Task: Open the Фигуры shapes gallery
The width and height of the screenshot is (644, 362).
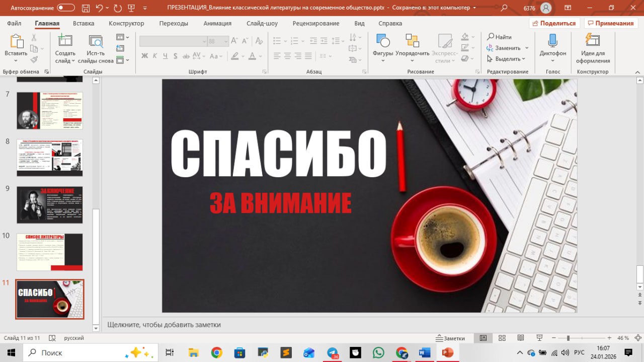Action: click(383, 48)
